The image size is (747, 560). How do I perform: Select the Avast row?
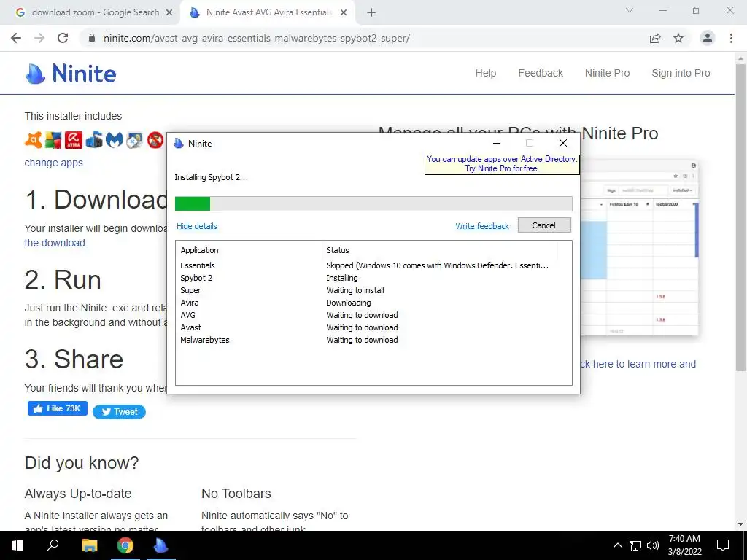373,327
